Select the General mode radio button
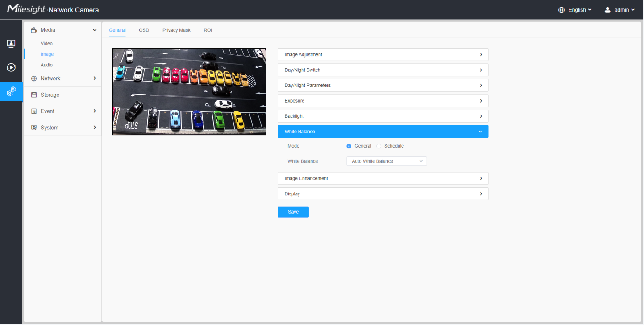This screenshot has width=644, height=325. tap(349, 146)
